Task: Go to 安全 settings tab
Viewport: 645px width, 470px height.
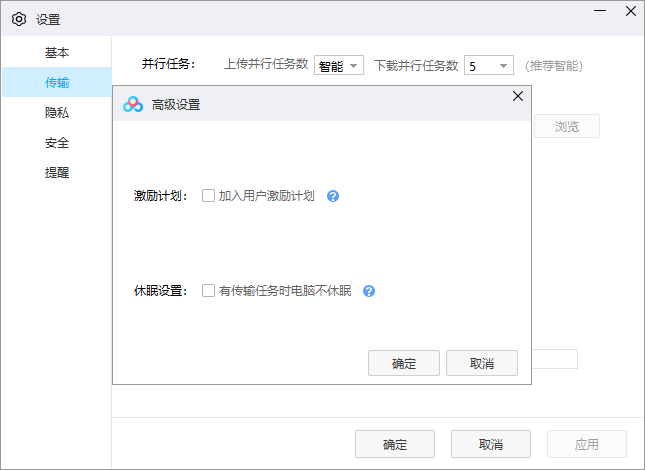Action: (57, 143)
